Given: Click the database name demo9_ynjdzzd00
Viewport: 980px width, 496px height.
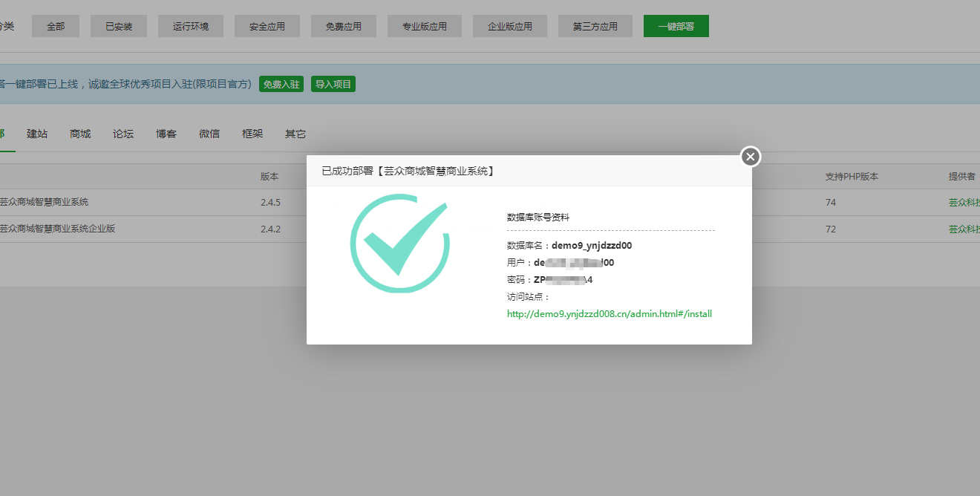Looking at the screenshot, I should click(x=592, y=245).
